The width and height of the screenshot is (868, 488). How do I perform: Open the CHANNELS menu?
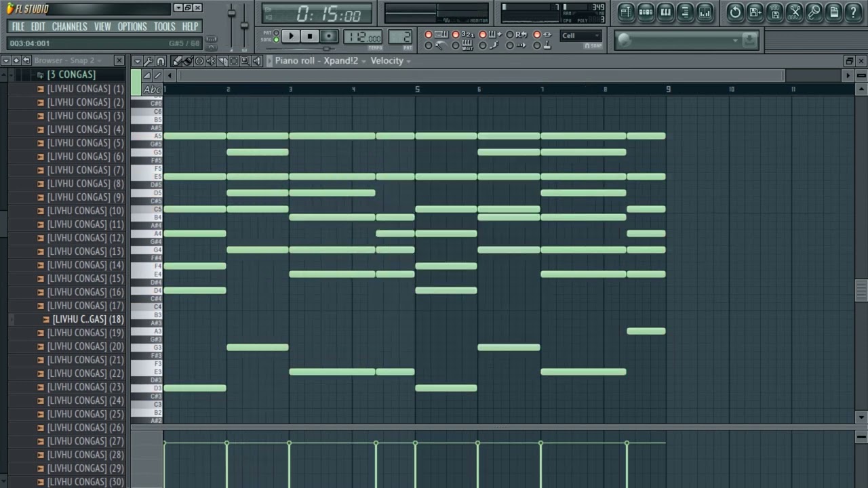coord(70,26)
